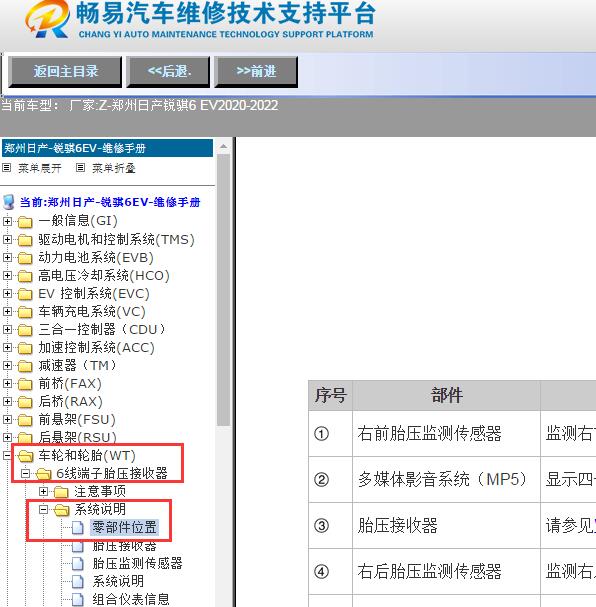Click the 零部件位置 document icon
The image size is (596, 607).
click(78, 527)
